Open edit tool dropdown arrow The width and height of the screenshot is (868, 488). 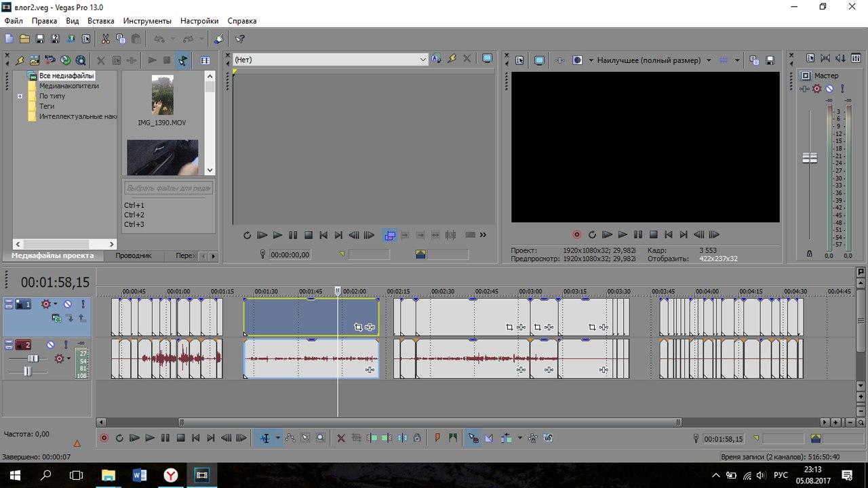click(278, 438)
